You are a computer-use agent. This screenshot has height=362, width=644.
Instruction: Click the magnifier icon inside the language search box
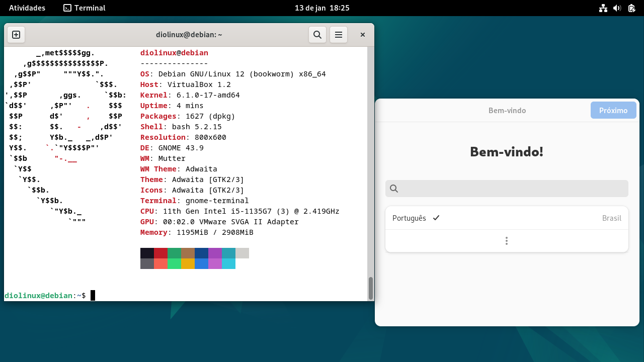[394, 188]
